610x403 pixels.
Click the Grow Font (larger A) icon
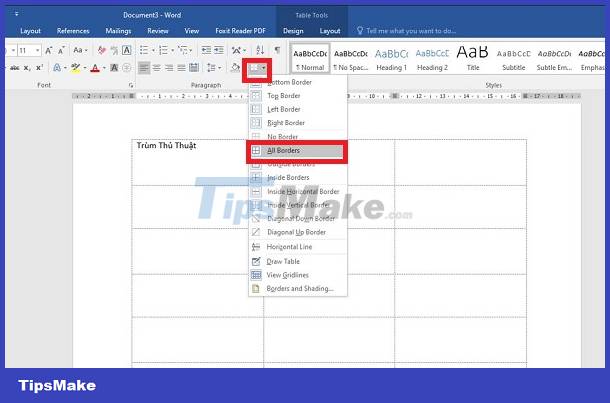[49, 50]
